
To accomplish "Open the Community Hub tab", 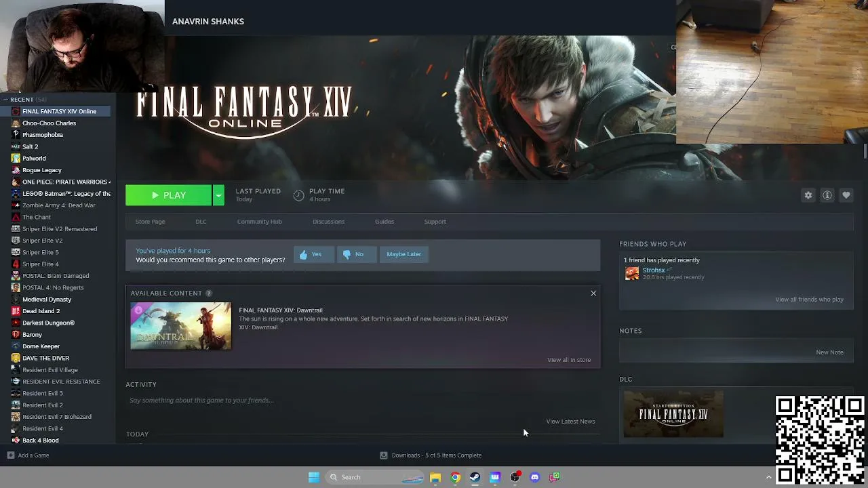I will (260, 222).
